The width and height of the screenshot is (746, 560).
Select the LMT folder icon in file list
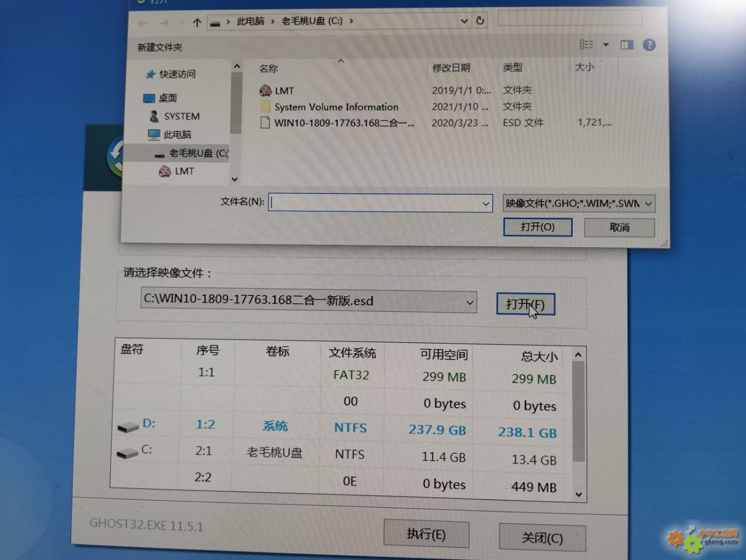point(266,91)
